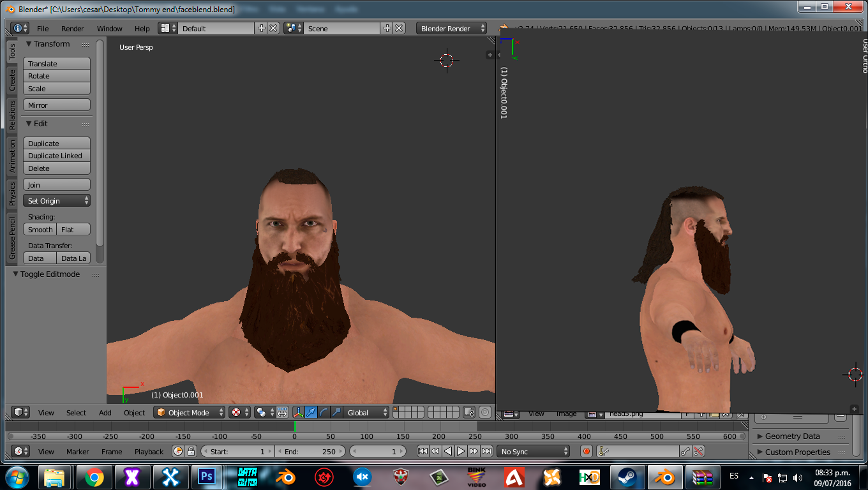Enable the first scene layer button
Screen dimensions: 868x490
(396, 410)
